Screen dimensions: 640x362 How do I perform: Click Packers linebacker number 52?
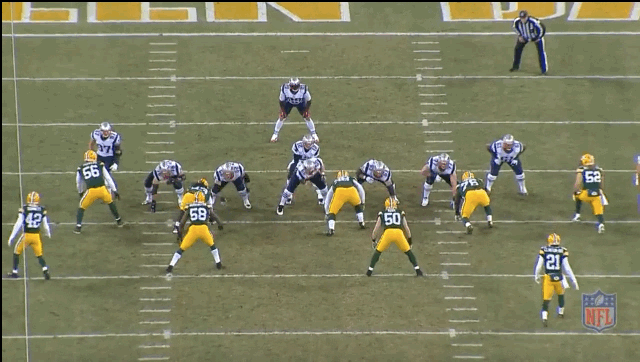[x=590, y=193]
